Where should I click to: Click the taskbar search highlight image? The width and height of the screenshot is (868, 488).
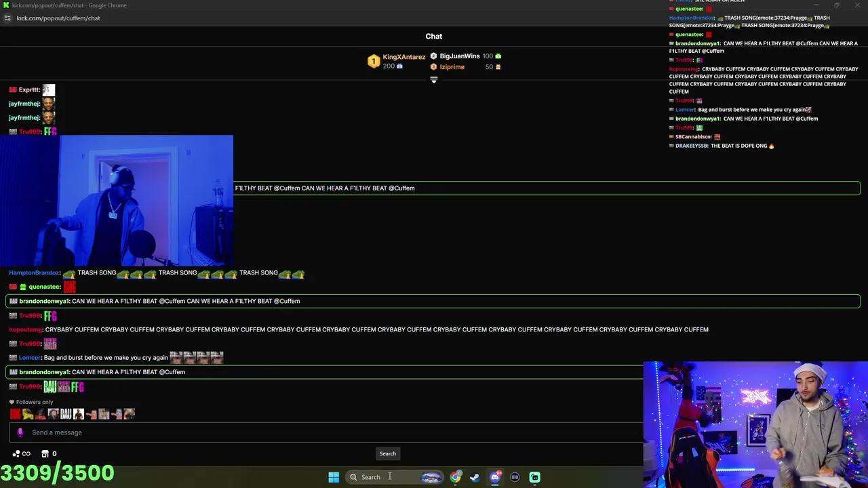coord(431,477)
